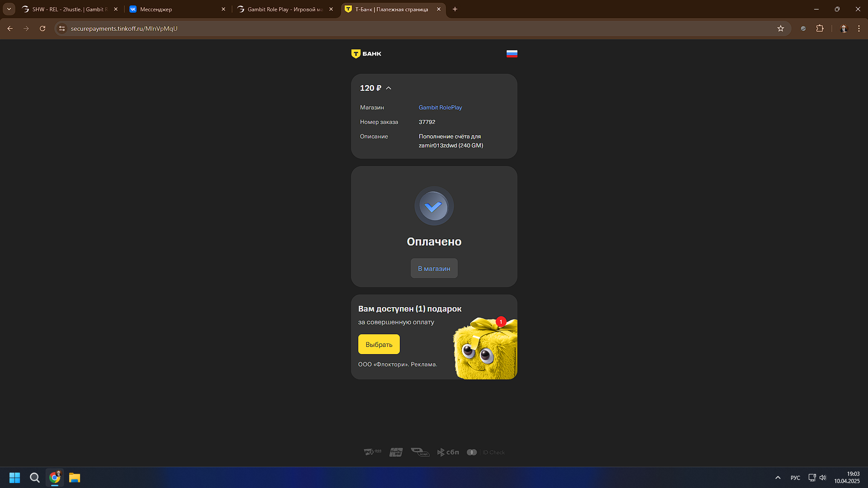The image size is (868, 488).
Task: Click the yellow fuzzy gift box image
Action: pos(485,349)
